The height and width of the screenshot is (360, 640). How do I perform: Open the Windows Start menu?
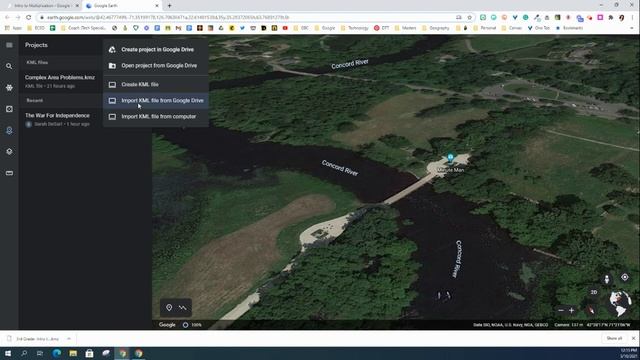[8, 353]
